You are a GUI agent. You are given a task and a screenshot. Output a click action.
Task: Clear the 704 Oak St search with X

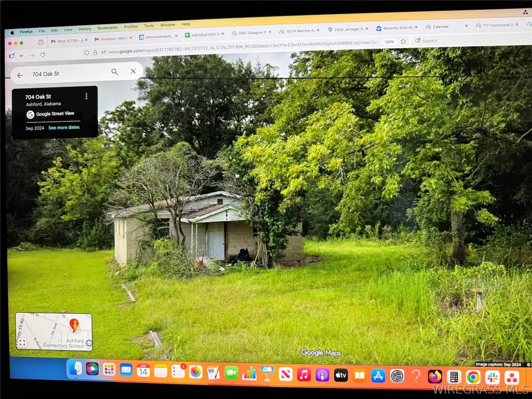133,72
